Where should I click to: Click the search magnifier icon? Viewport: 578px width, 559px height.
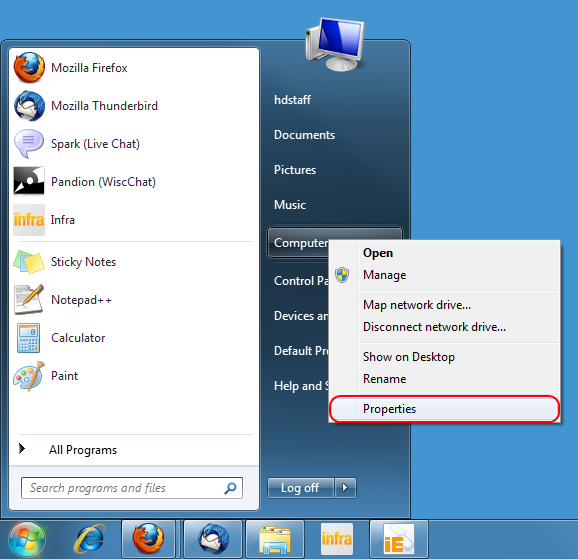pyautogui.click(x=231, y=488)
